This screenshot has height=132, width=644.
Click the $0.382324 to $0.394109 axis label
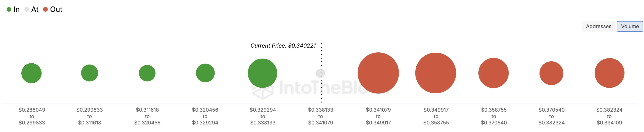tap(610, 116)
